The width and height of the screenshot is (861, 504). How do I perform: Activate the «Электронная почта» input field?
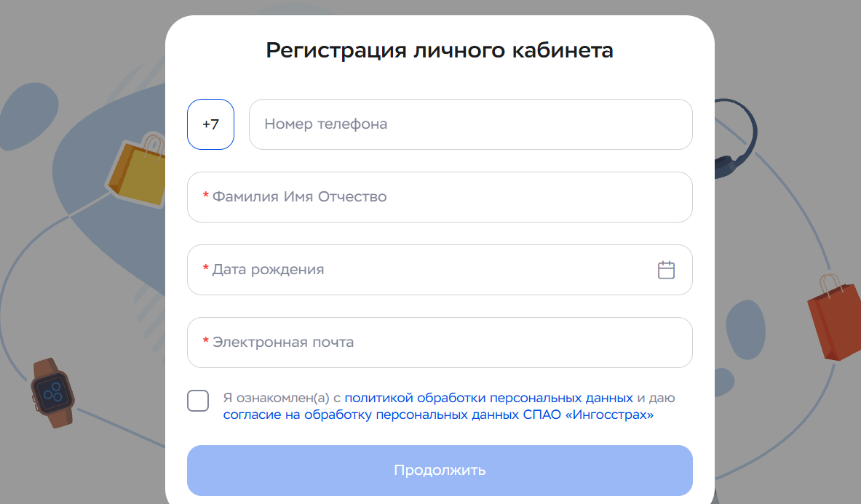pos(440,342)
